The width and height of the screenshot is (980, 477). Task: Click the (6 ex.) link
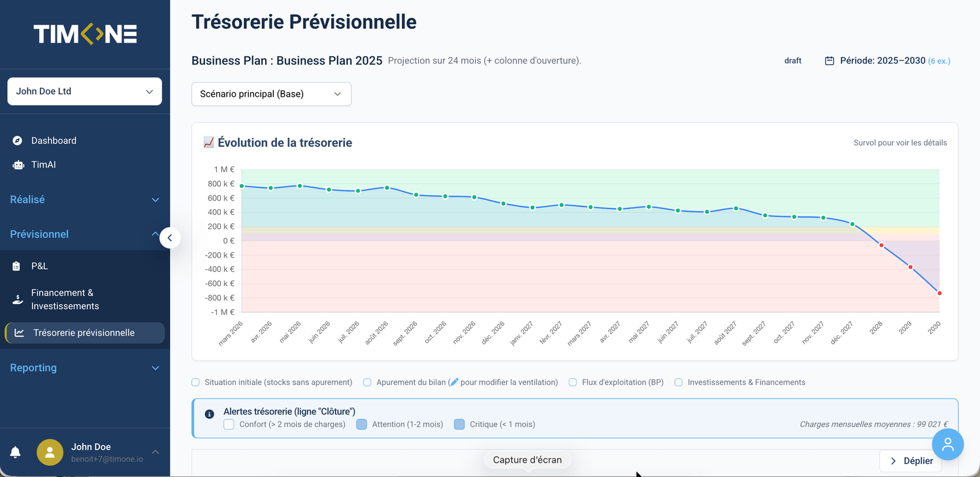click(x=939, y=61)
